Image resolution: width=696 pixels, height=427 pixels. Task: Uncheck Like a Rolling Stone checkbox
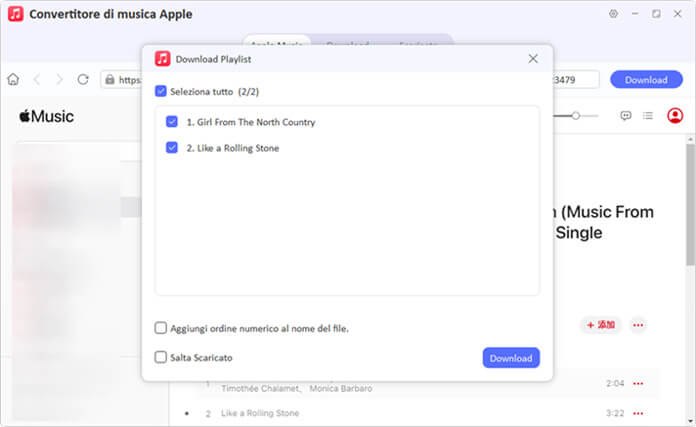click(x=172, y=147)
